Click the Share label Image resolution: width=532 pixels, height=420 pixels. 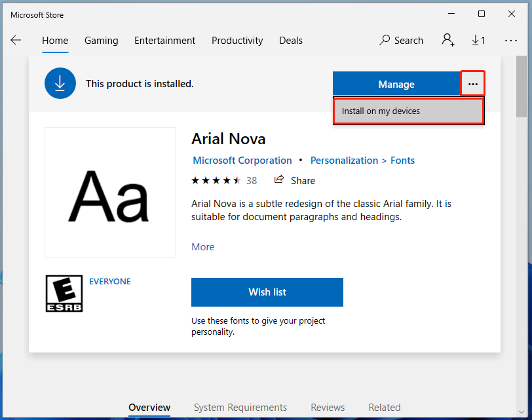click(x=303, y=180)
